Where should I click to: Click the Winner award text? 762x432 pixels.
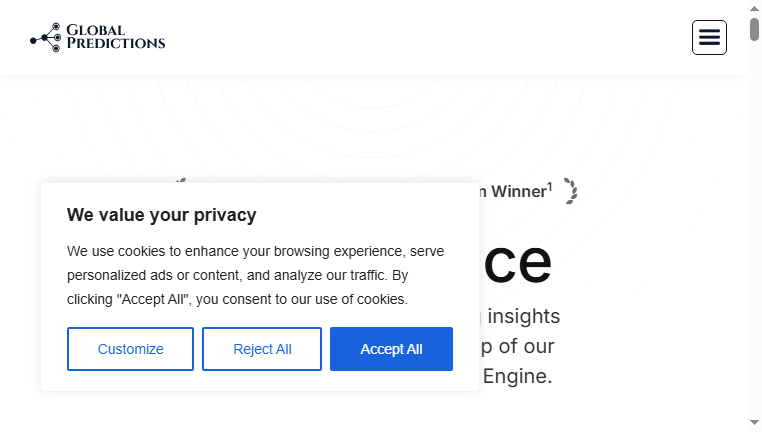click(519, 191)
